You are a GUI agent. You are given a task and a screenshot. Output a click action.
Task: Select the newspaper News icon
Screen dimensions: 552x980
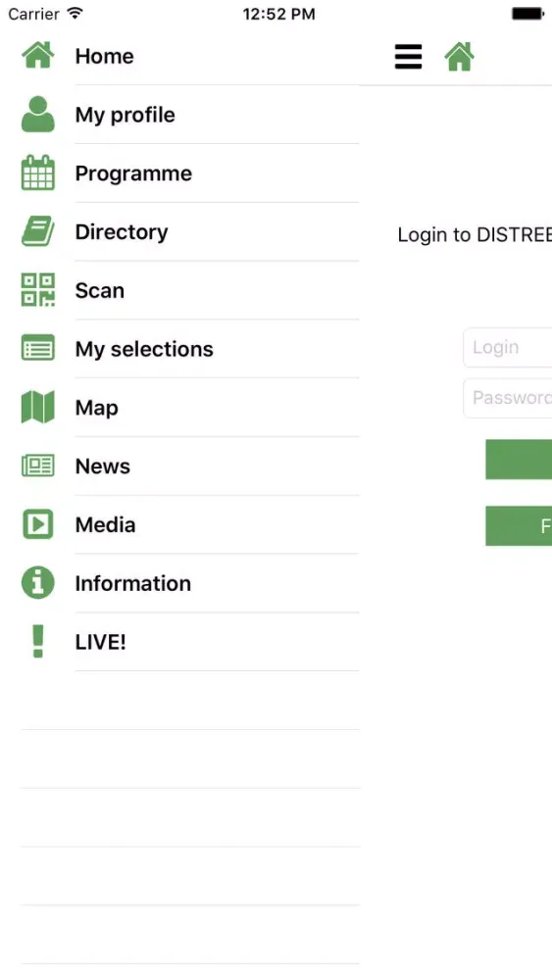[x=37, y=465]
